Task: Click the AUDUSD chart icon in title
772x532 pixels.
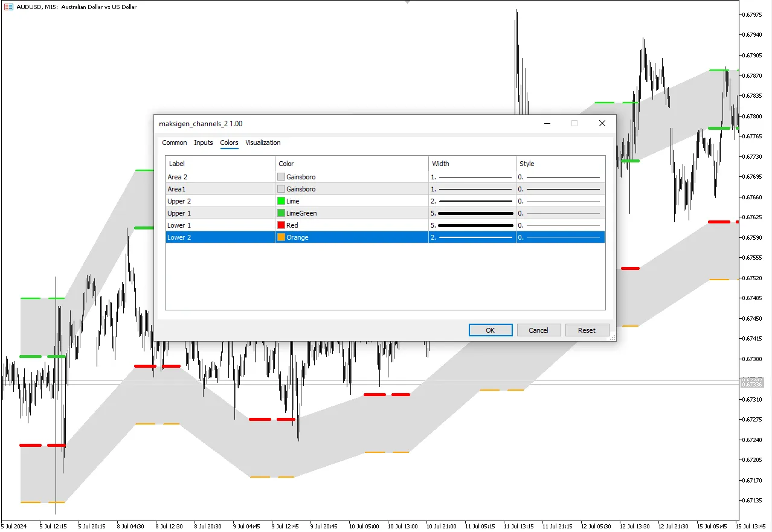Action: (x=8, y=7)
